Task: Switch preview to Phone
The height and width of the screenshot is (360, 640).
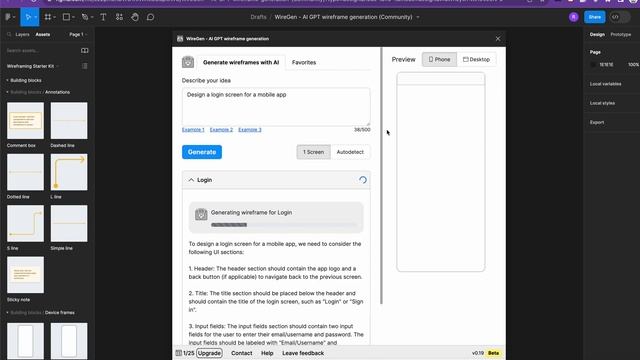Action: [439, 60]
